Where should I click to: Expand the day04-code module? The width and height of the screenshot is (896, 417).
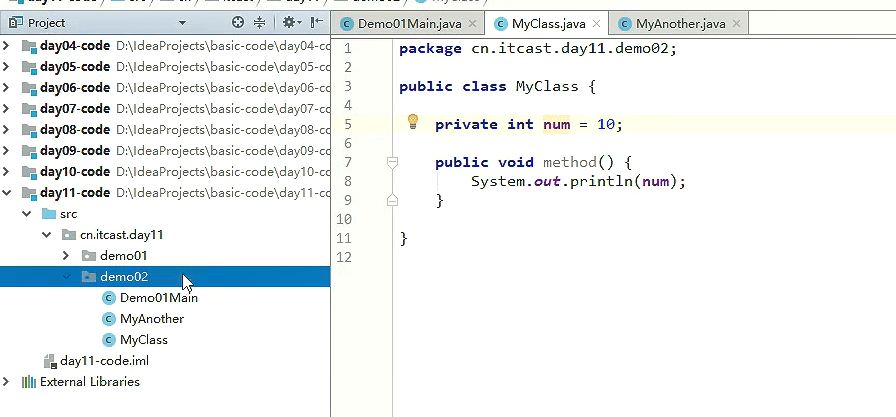(6, 46)
